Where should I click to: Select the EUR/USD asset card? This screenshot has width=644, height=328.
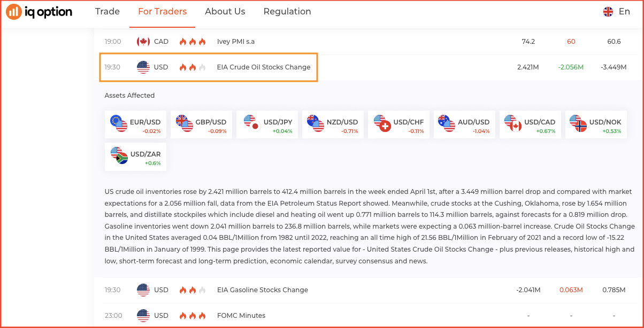point(135,124)
